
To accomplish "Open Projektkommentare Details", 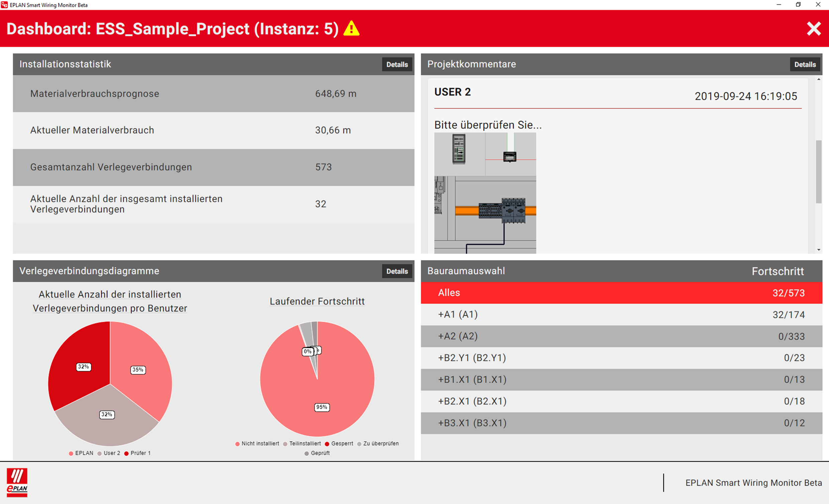I will click(805, 64).
